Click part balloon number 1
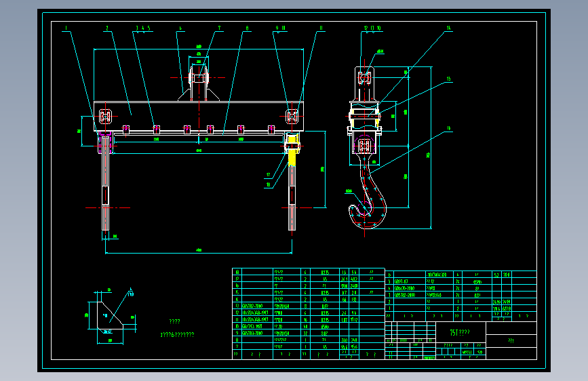 [x=66, y=28]
